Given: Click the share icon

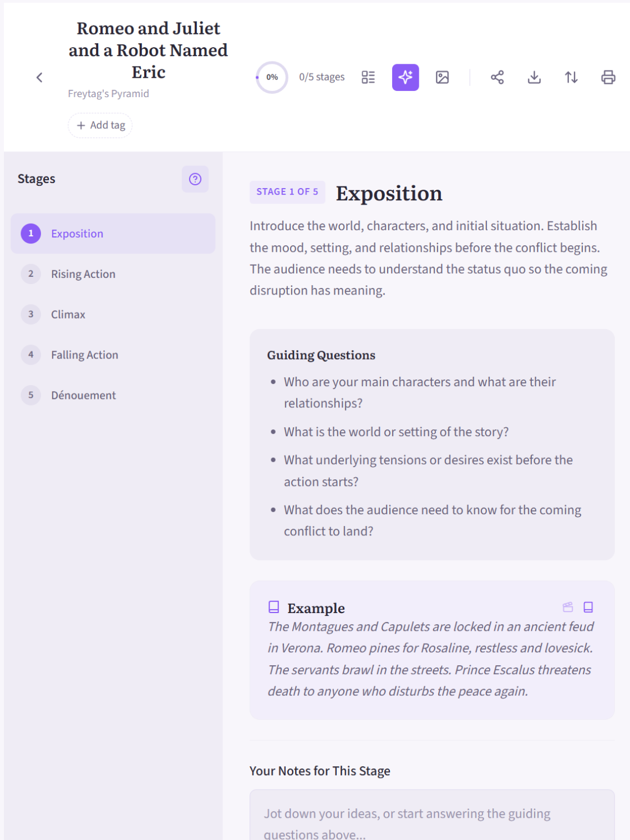Looking at the screenshot, I should (497, 77).
